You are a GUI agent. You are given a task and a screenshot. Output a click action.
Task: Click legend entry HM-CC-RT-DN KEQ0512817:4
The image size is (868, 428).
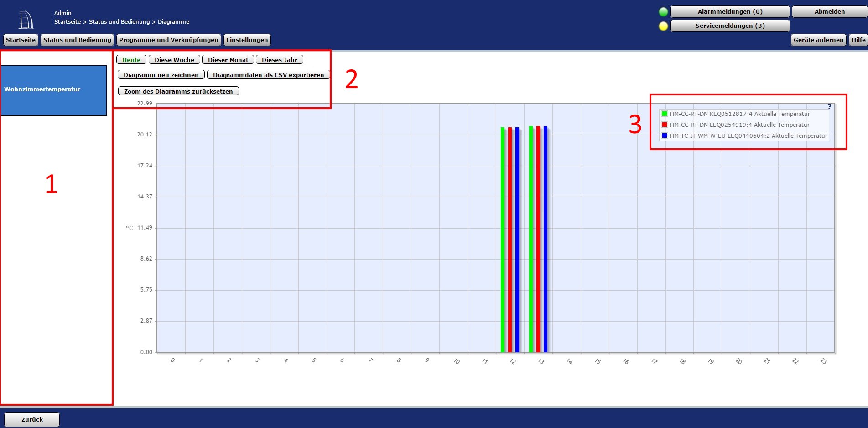(740, 114)
